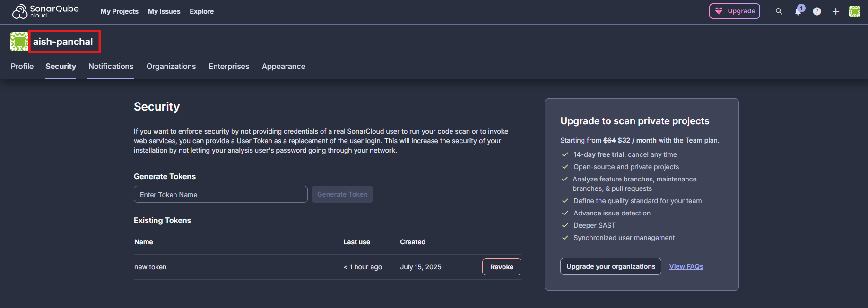This screenshot has height=308, width=868.
Task: Click the 'new token' name cell
Action: tap(150, 267)
